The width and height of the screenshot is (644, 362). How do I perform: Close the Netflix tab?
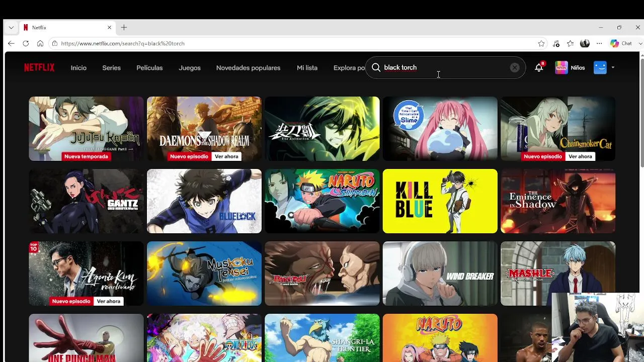109,28
